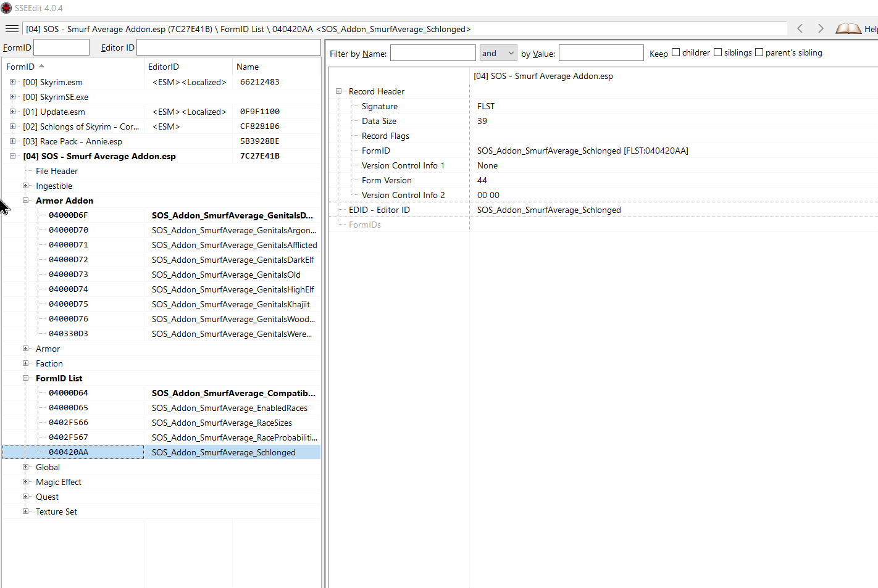
Task: Go forward with the right arrow
Action: coord(821,28)
